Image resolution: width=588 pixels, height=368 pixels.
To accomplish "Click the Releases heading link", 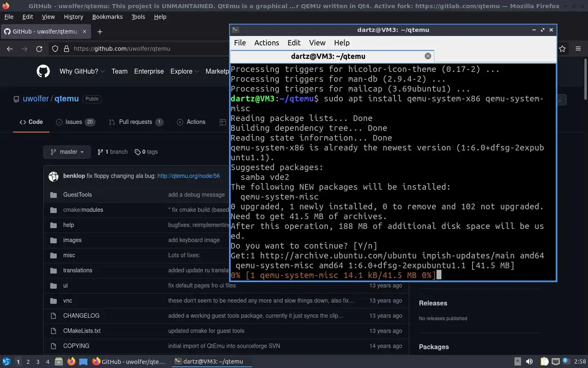I will pos(433,303).
